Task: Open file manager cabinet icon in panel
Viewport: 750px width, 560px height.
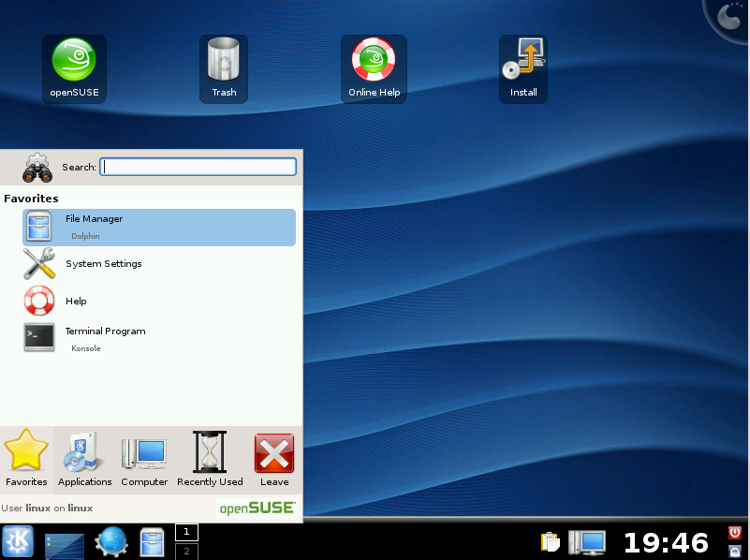Action: click(152, 542)
